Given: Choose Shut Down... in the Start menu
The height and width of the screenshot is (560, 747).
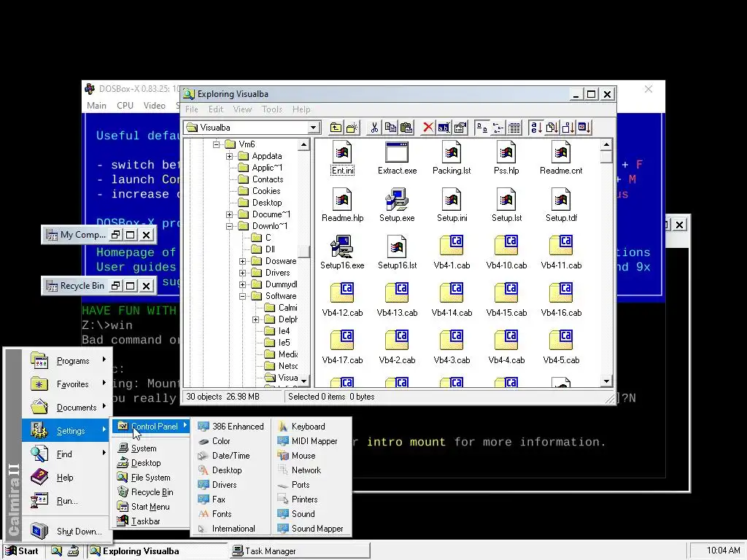Looking at the screenshot, I should 66,531.
